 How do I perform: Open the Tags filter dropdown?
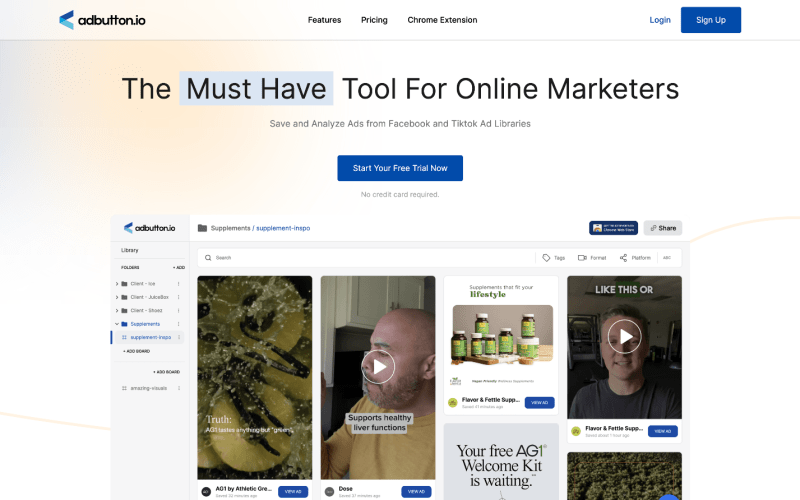(554, 258)
